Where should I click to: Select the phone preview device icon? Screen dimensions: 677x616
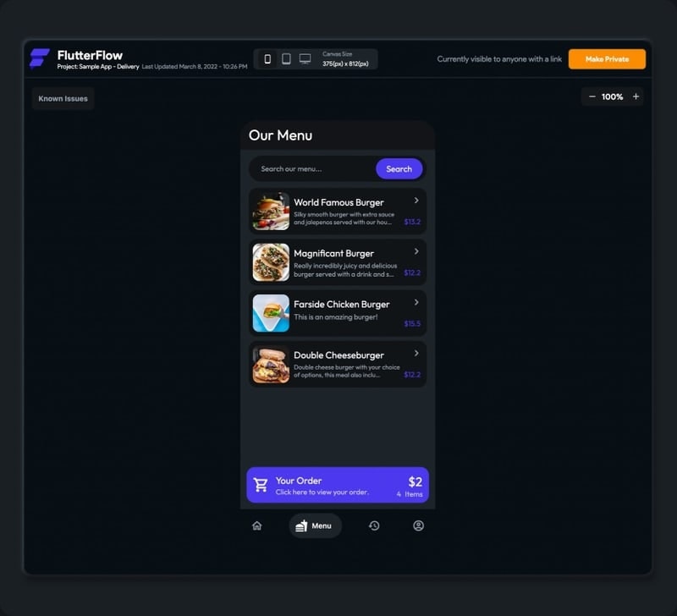click(x=267, y=58)
